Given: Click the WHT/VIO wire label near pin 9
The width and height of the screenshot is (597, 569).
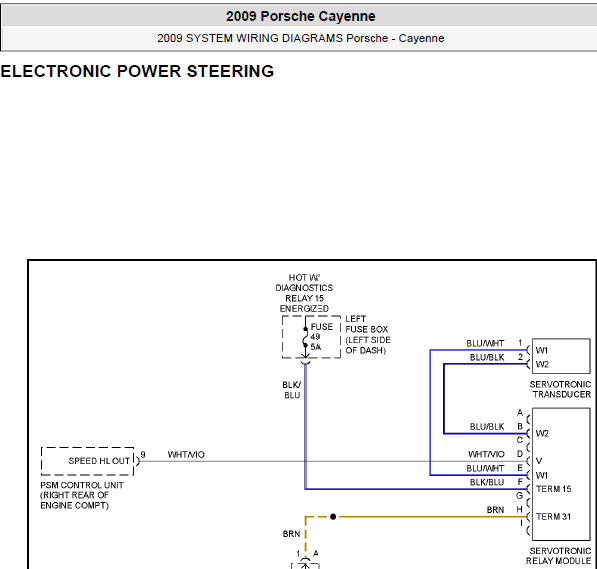Looking at the screenshot, I should (x=186, y=454).
